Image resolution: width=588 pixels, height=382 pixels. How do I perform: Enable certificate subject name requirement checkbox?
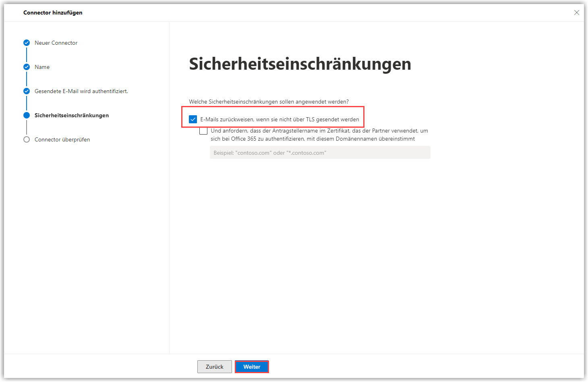click(x=203, y=131)
